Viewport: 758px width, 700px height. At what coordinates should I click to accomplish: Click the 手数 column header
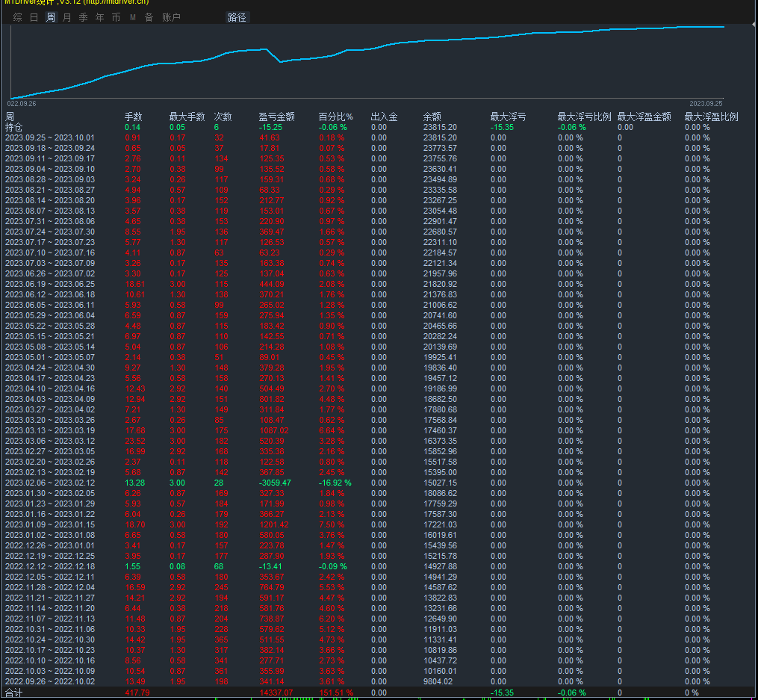[x=134, y=117]
